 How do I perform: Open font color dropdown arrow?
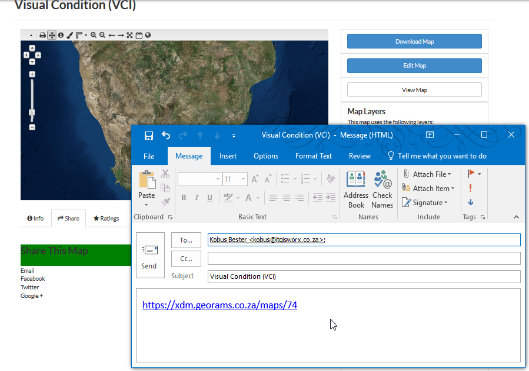tap(258, 198)
